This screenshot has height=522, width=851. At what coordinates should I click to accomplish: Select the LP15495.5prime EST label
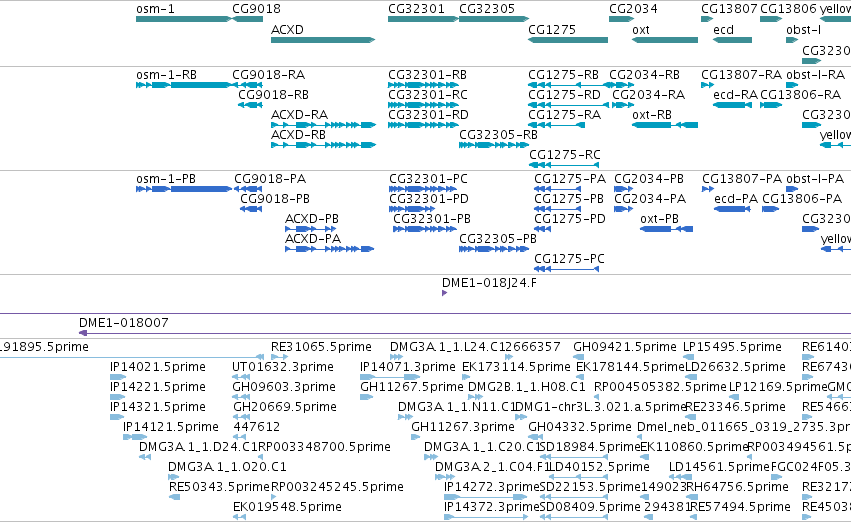click(732, 347)
